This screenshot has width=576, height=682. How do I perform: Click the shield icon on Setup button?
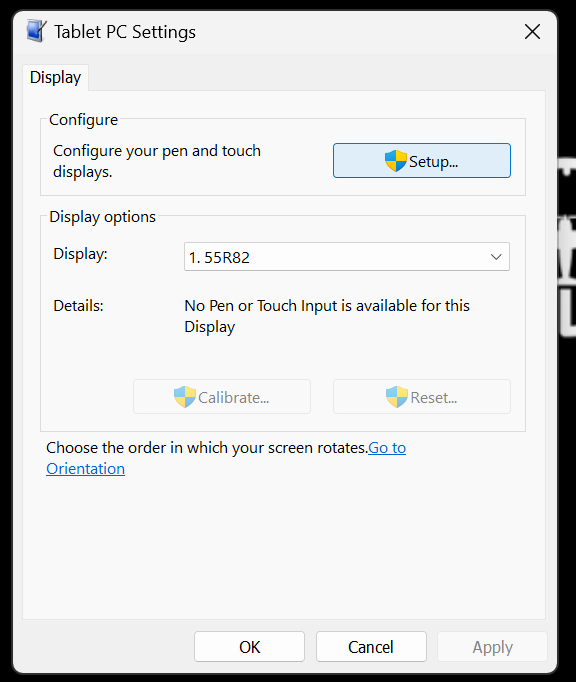pos(395,161)
